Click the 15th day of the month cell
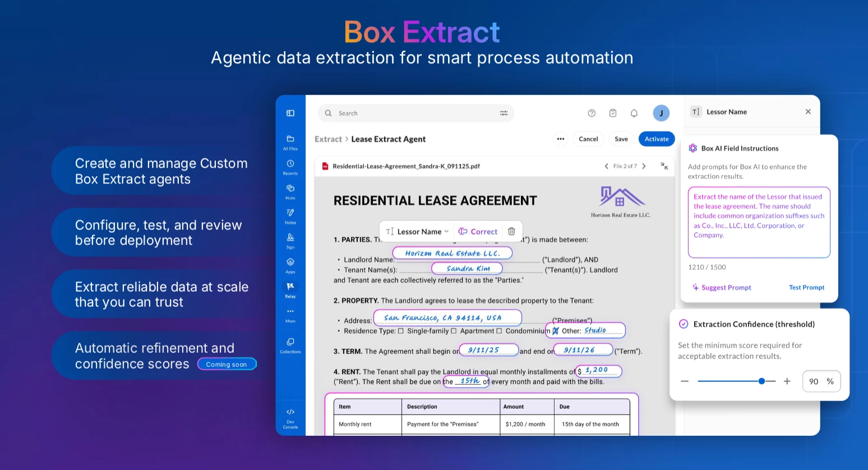868x470 pixels. (x=592, y=424)
